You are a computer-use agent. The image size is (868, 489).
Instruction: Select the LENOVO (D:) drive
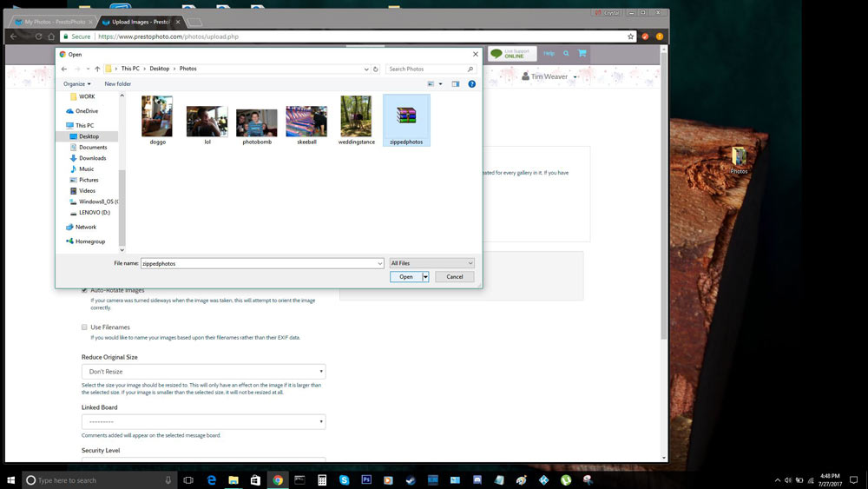(x=89, y=213)
